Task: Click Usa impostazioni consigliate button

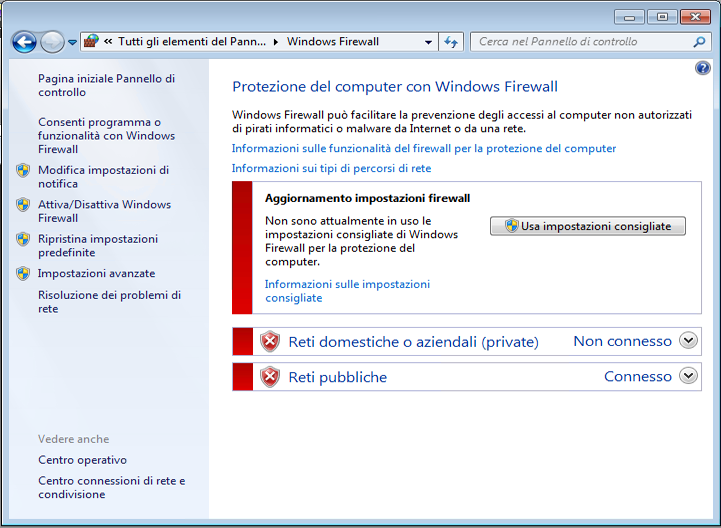Action: click(x=588, y=226)
